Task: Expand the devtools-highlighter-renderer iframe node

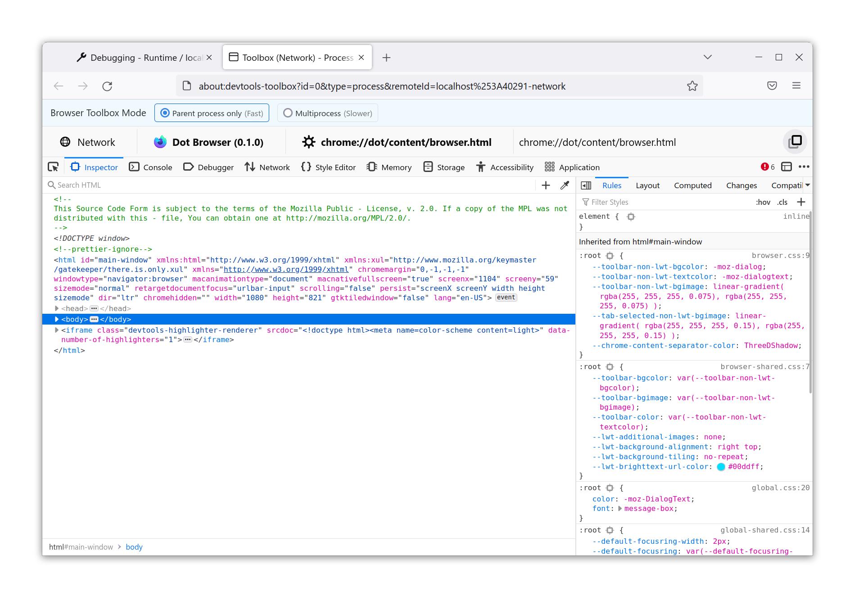Action: [x=57, y=330]
